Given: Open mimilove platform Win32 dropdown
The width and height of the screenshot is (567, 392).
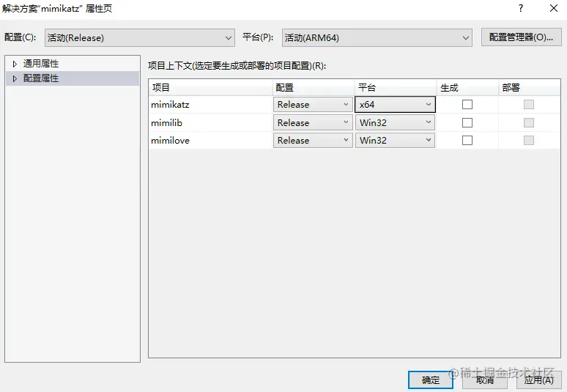Looking at the screenshot, I should tap(395, 140).
